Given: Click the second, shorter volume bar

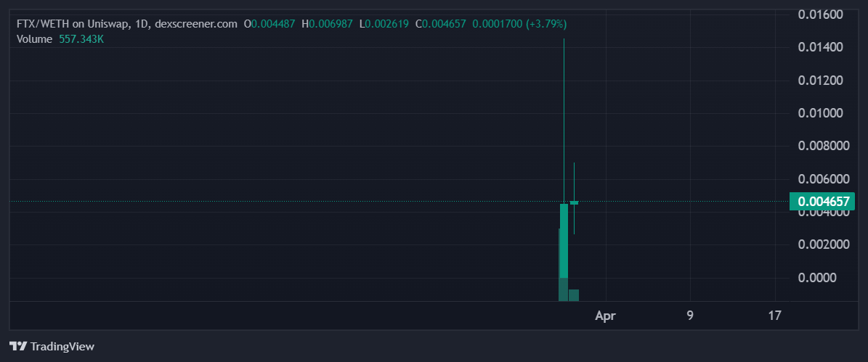Looking at the screenshot, I should click(574, 295).
